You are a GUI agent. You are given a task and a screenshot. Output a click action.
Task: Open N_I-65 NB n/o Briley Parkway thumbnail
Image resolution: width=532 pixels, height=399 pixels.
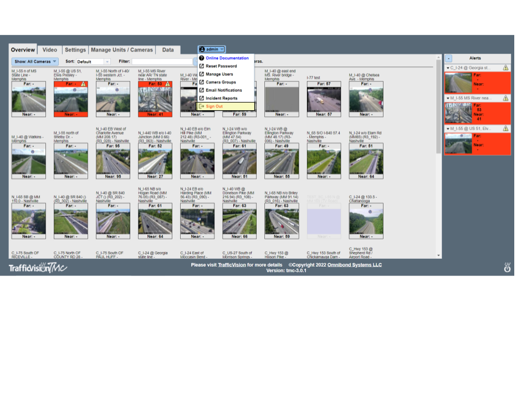point(282,221)
